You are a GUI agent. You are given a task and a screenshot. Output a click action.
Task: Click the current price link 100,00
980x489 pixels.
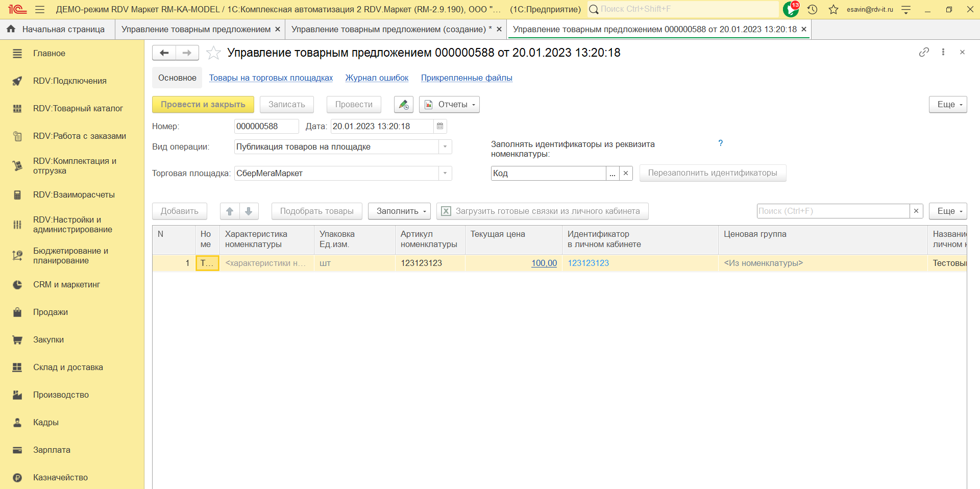(544, 263)
